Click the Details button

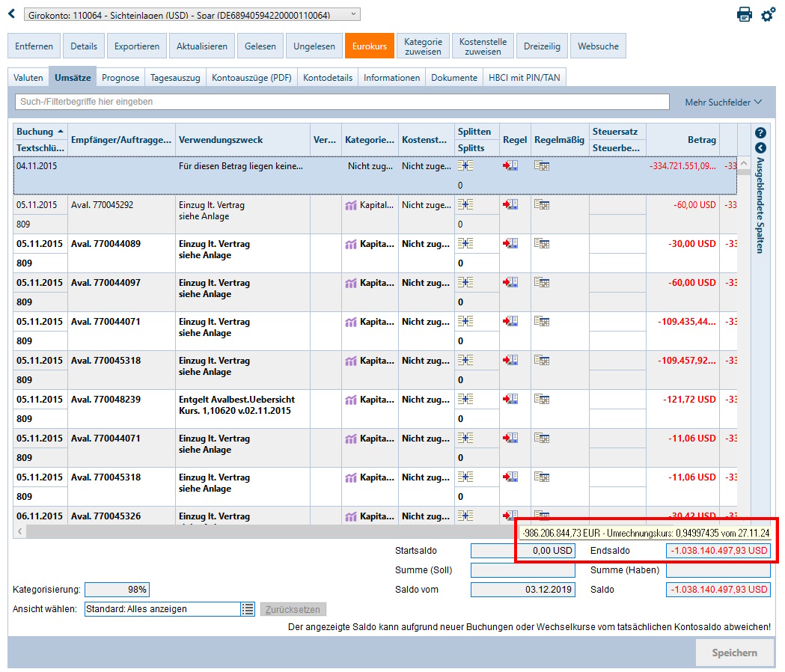pos(84,46)
